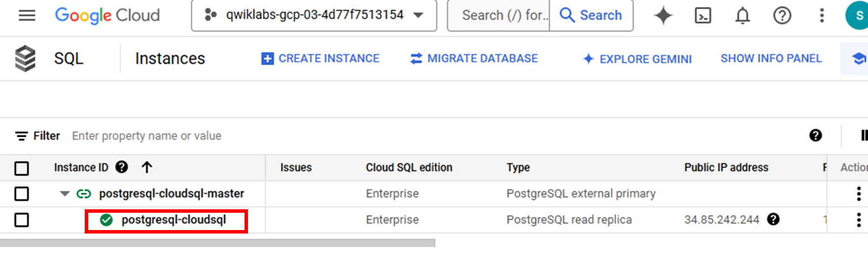Image resolution: width=868 pixels, height=256 pixels.
Task: Open Gemini AI assistant sparkle icon
Action: pyautogui.click(x=663, y=16)
